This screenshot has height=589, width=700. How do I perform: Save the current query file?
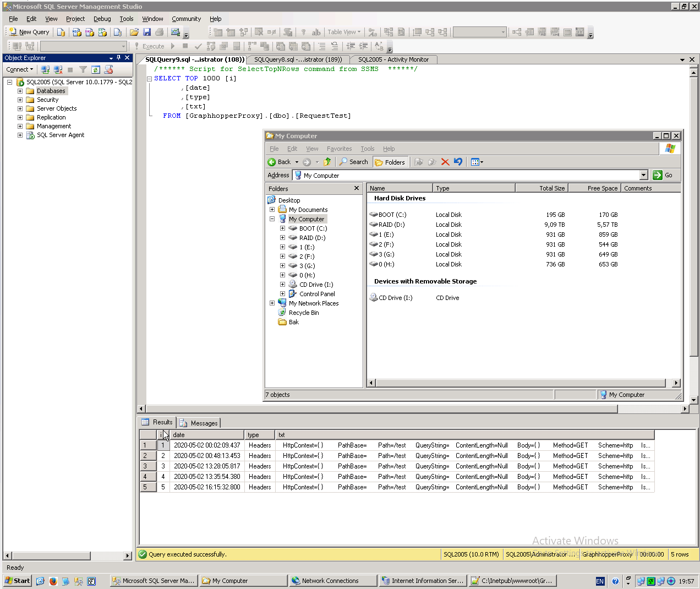147,31
